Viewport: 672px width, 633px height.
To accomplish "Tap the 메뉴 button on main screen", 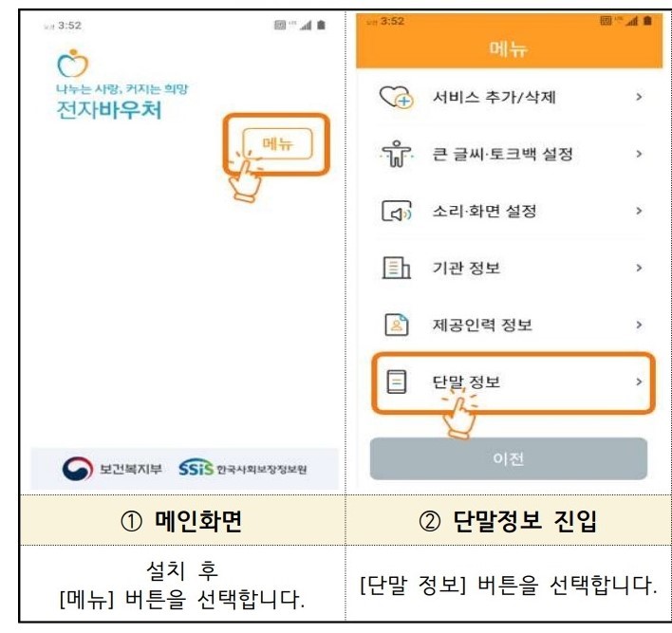I will coord(278,143).
